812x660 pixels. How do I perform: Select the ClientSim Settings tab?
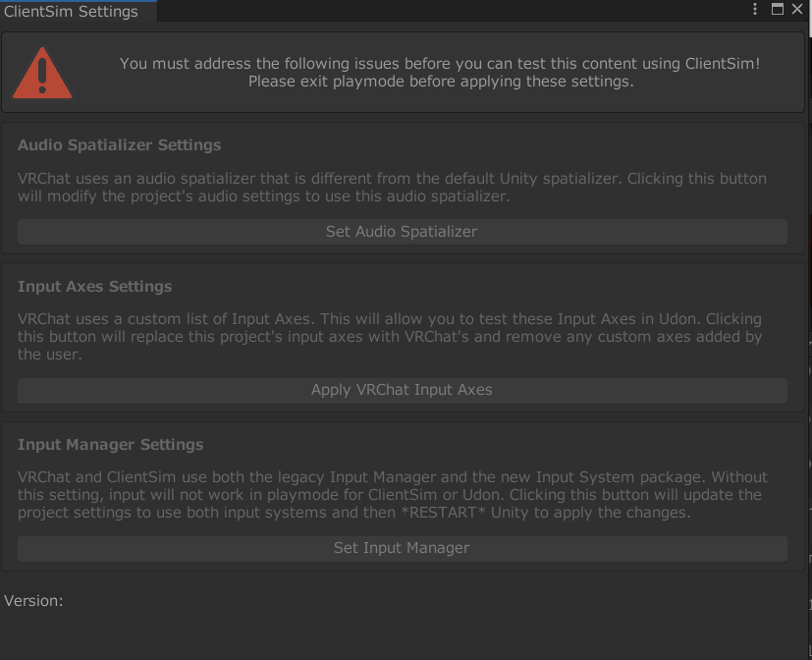(x=78, y=12)
